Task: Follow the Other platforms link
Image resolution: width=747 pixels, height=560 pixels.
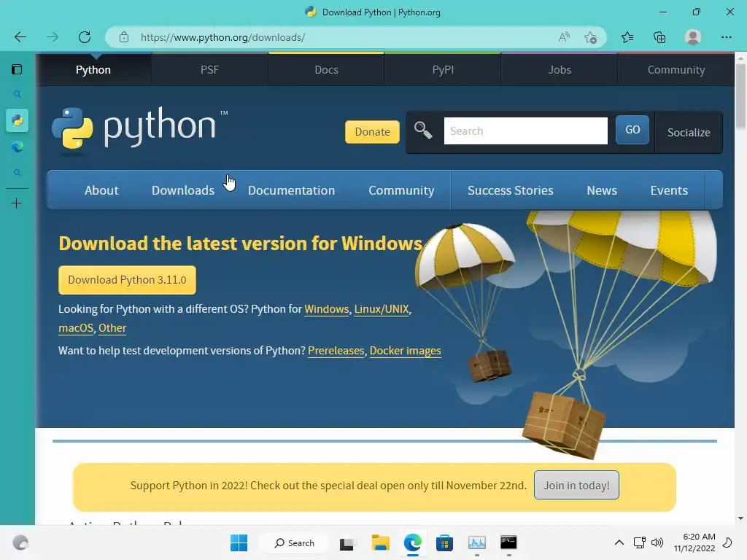Action: [x=112, y=328]
